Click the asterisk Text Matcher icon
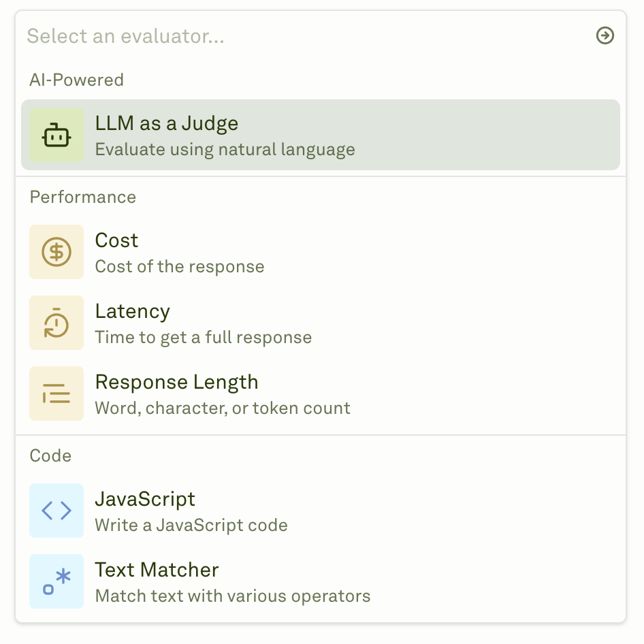 coord(57,581)
